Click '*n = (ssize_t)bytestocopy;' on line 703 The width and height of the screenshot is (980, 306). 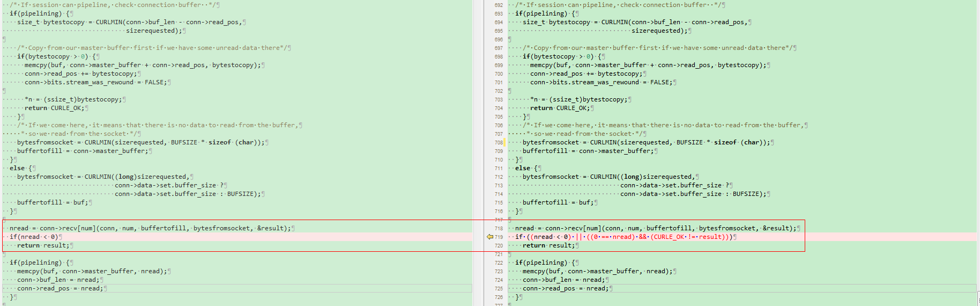(x=579, y=99)
